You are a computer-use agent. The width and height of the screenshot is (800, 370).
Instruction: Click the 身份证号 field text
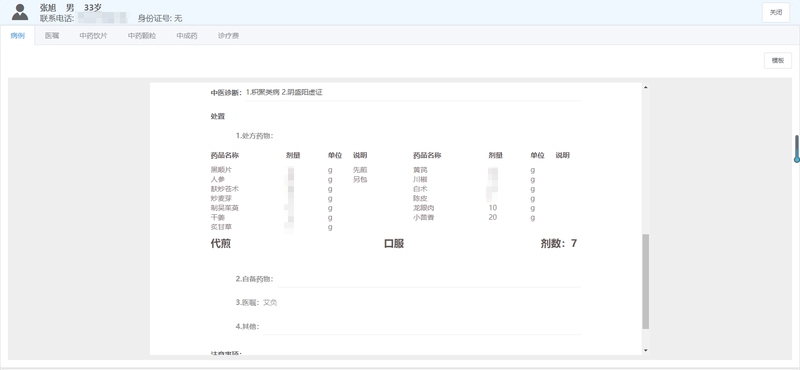[160, 18]
